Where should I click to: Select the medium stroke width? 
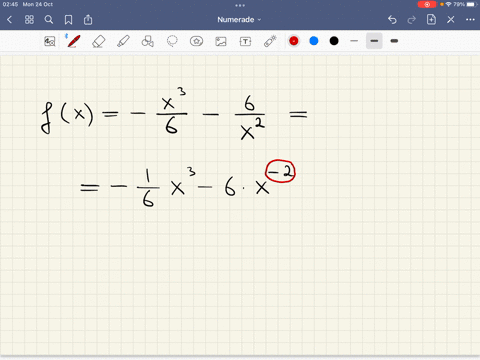click(x=374, y=41)
